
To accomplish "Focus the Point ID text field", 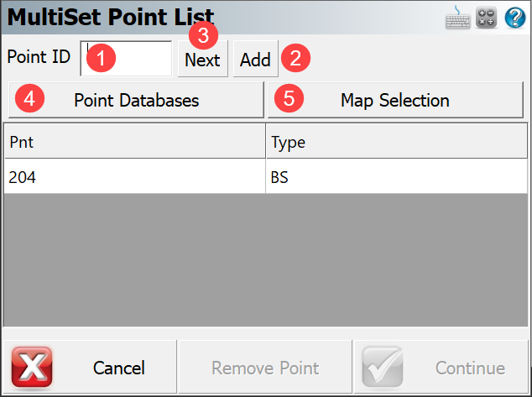I will coord(126,59).
